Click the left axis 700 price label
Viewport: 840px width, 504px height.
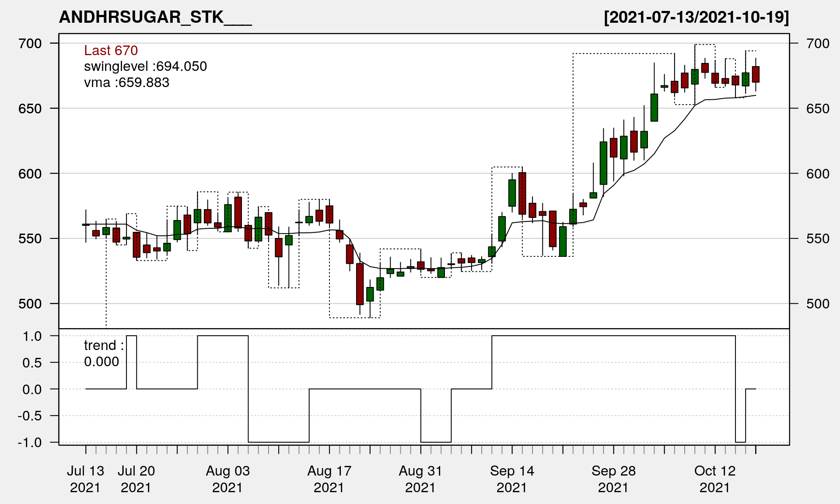point(30,43)
